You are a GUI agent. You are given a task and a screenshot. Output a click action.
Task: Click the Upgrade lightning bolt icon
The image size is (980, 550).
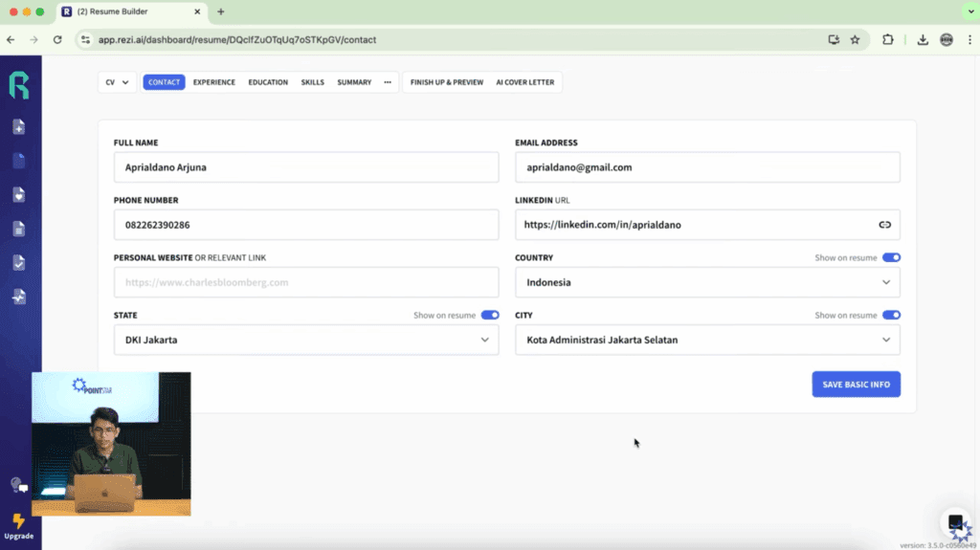point(18,521)
